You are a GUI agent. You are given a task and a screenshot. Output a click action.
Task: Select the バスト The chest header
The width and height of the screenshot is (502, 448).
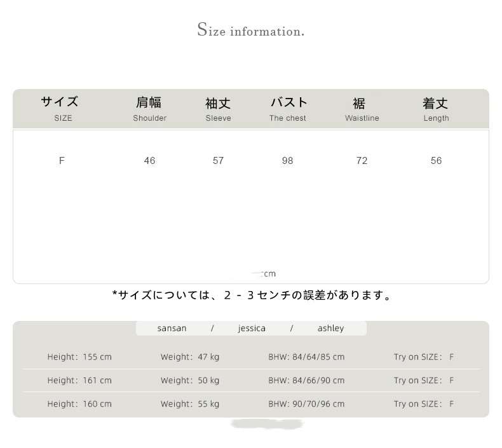click(x=288, y=109)
